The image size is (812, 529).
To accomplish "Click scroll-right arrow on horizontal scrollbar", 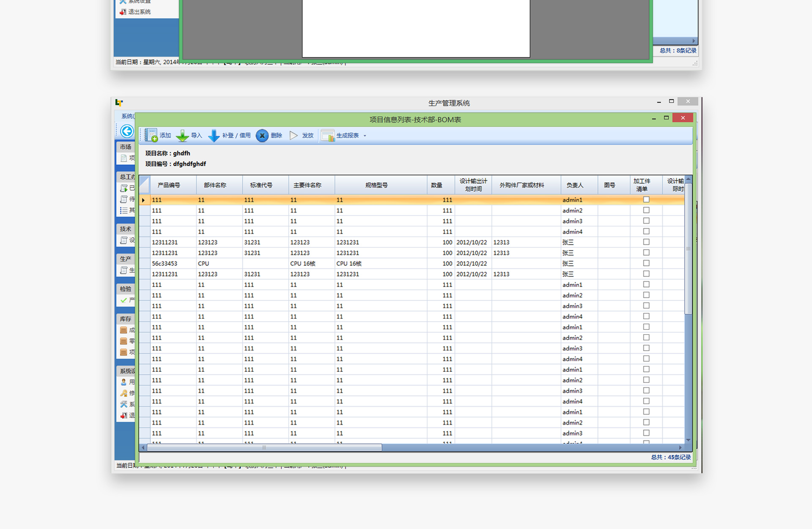I will [x=680, y=447].
